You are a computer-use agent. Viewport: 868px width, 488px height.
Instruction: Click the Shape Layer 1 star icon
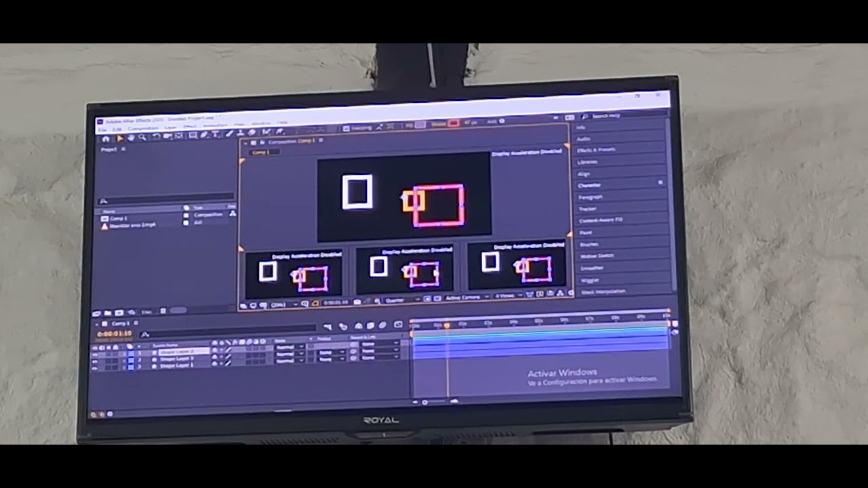155,367
